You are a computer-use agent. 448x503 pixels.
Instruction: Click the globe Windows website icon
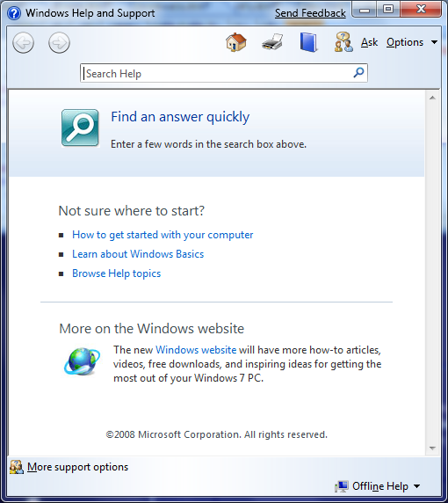pos(82,361)
